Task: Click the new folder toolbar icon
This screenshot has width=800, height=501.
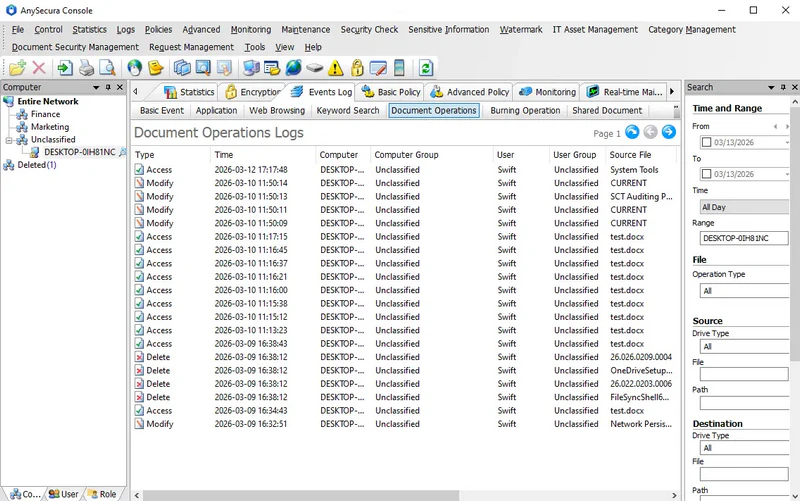Action: pyautogui.click(x=17, y=68)
